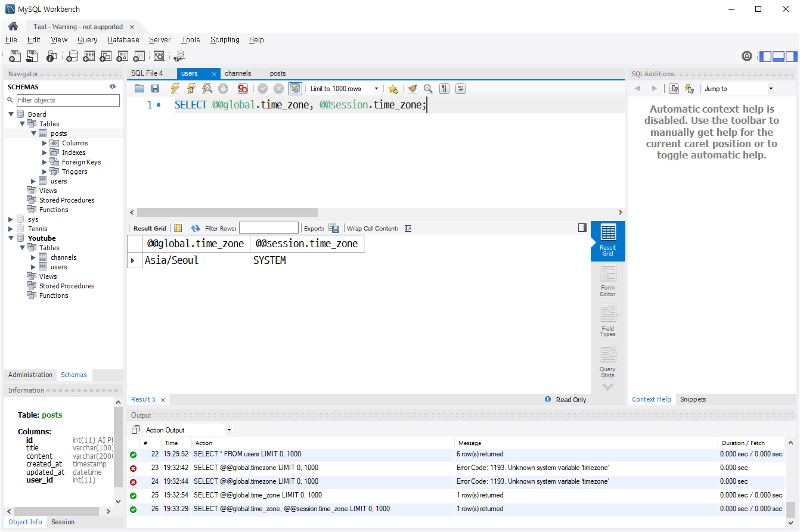
Task: Open find panel magnifier icon
Action: [x=428, y=89]
